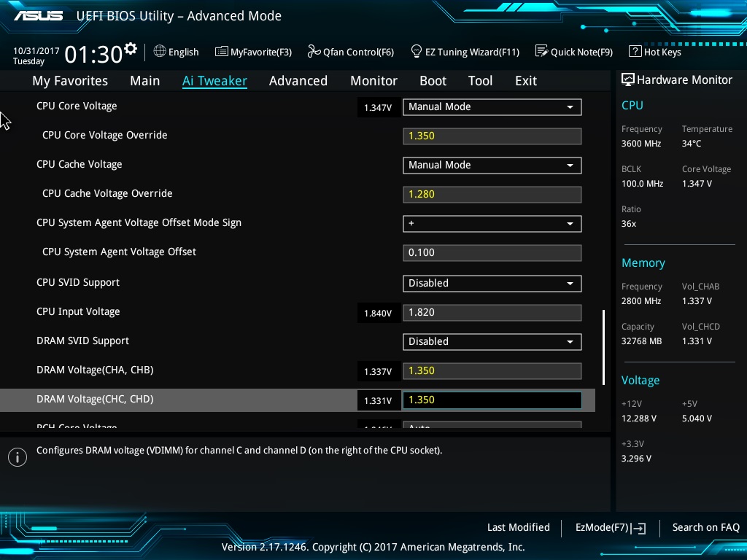Switch to the Boot tab
747x560 pixels.
click(x=433, y=81)
